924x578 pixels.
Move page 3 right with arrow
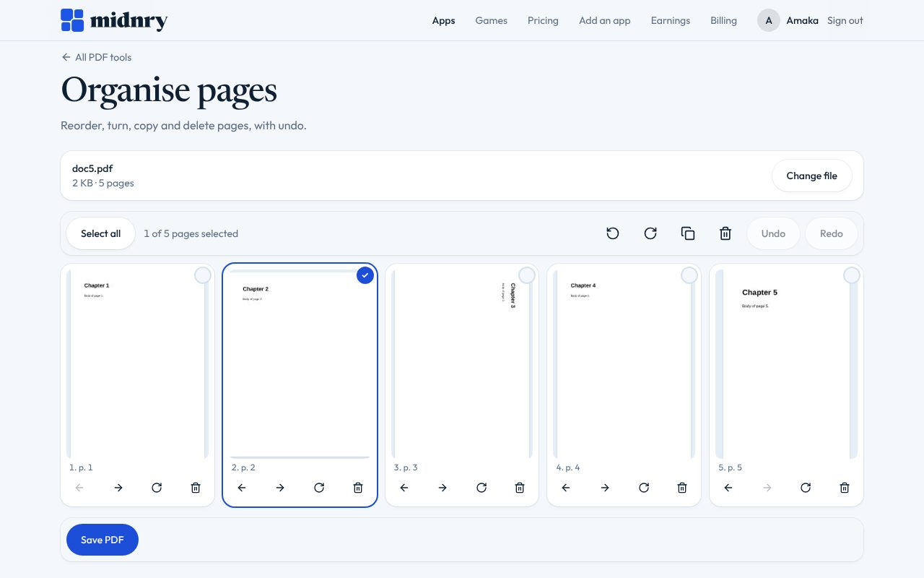coord(443,488)
